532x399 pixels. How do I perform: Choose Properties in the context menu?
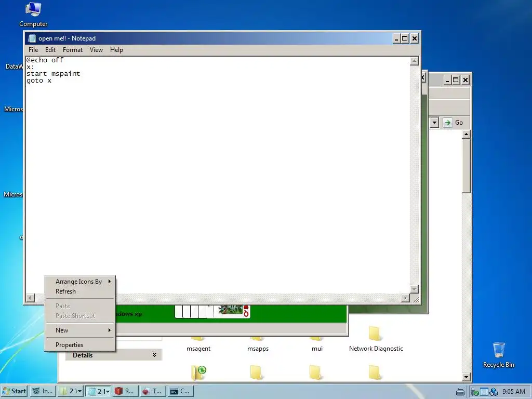click(x=80, y=345)
